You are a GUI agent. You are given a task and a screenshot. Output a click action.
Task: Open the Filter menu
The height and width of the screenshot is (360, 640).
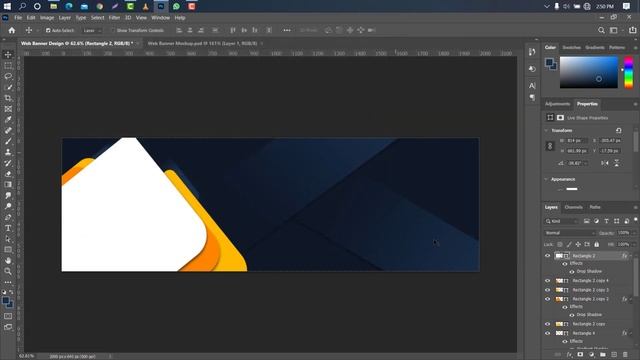tap(114, 18)
